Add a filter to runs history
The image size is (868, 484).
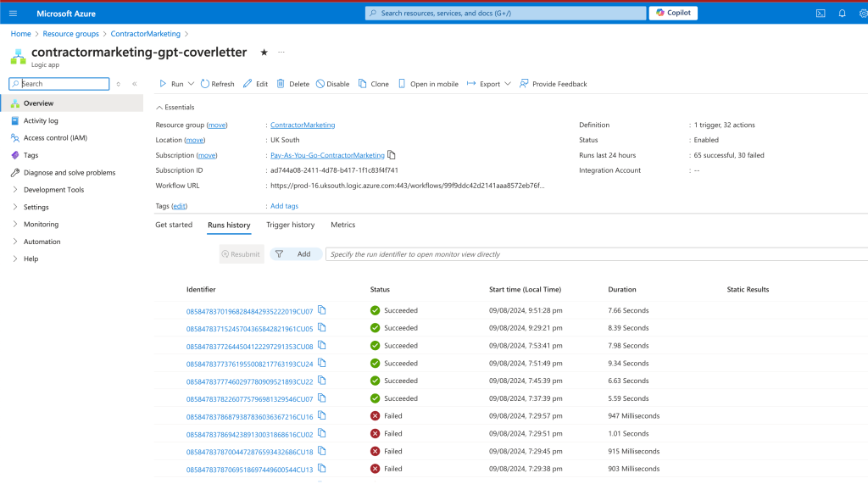pyautogui.click(x=295, y=254)
